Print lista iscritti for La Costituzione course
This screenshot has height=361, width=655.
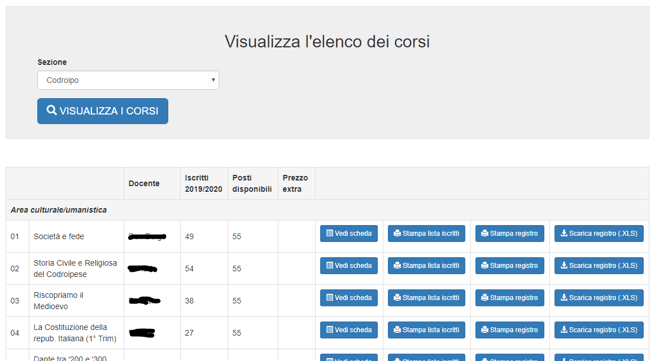427,330
